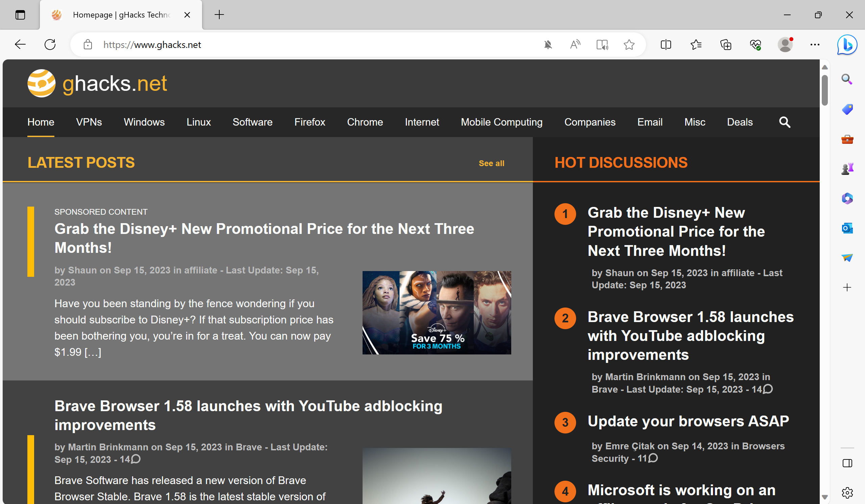Open the Firefox section
The height and width of the screenshot is (504, 865).
(310, 122)
